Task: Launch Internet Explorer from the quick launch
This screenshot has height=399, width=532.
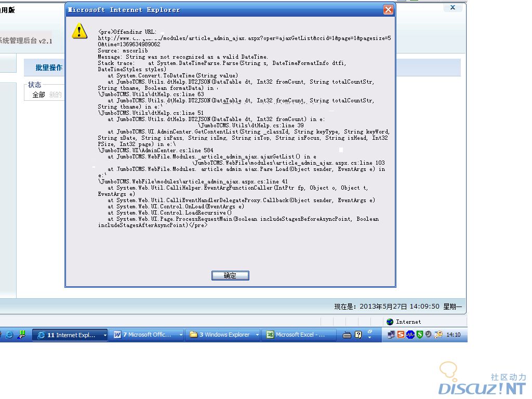Action: 9,335
